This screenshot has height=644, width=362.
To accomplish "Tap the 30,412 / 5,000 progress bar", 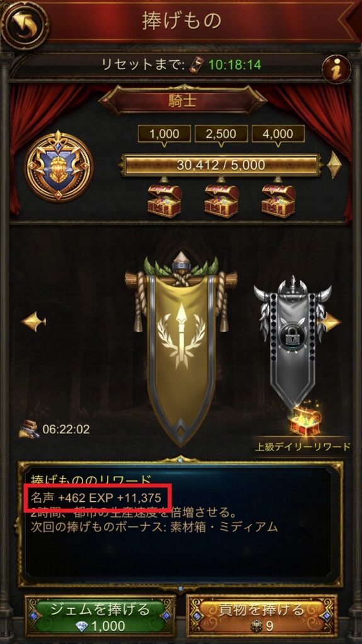I will pos(221,165).
